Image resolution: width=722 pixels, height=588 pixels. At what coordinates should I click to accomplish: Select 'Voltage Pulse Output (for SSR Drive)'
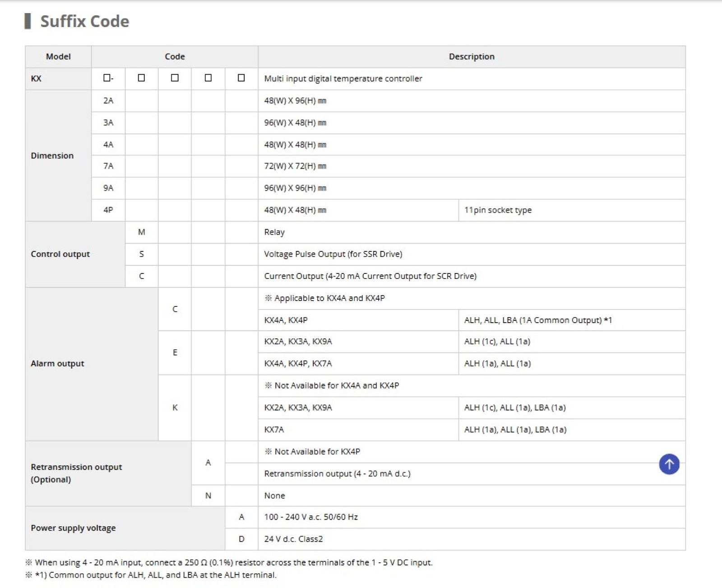(333, 254)
